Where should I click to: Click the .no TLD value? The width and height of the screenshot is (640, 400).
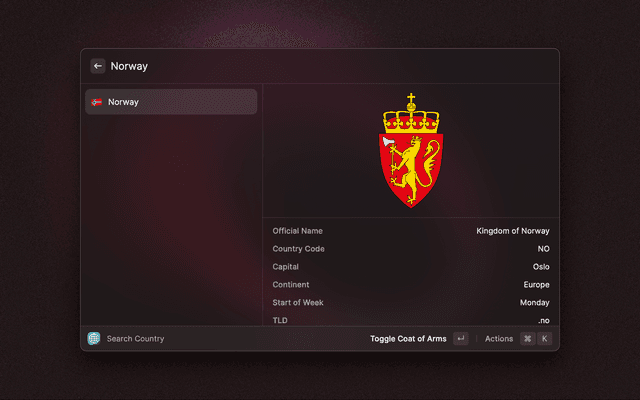(544, 321)
